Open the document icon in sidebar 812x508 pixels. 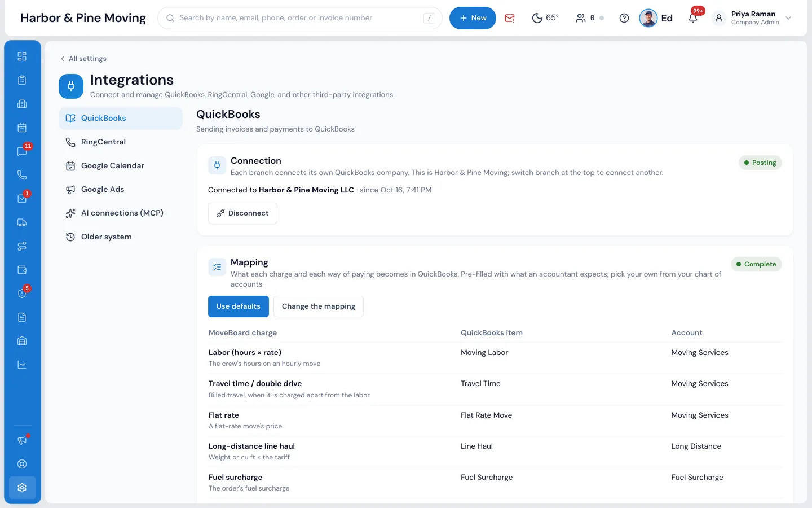22,317
